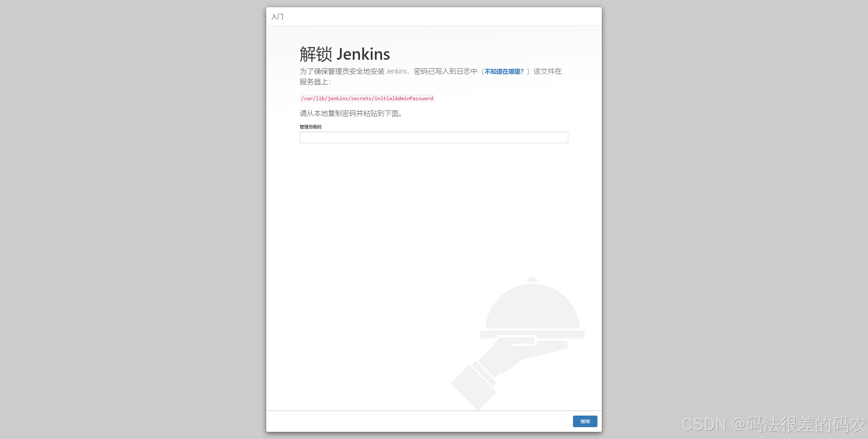Click the dialog footer bar left of 继续
The height and width of the screenshot is (439, 868).
(407, 421)
